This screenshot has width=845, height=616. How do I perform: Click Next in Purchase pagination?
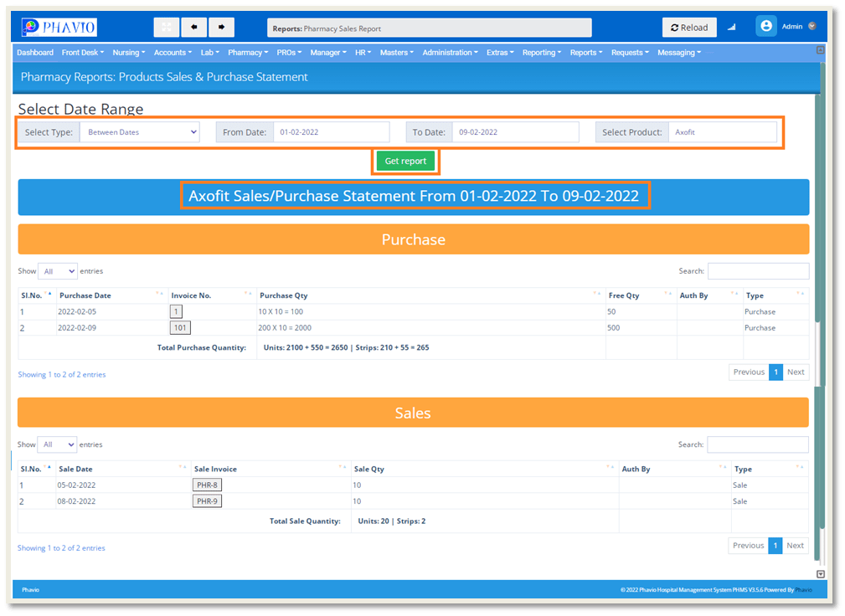(x=796, y=372)
